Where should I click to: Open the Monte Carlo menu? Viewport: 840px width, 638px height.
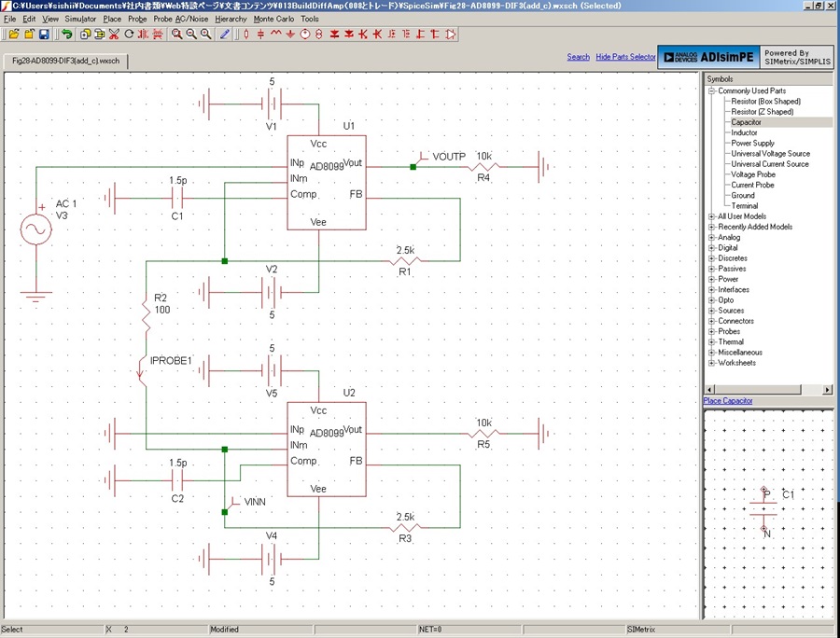coord(273,19)
